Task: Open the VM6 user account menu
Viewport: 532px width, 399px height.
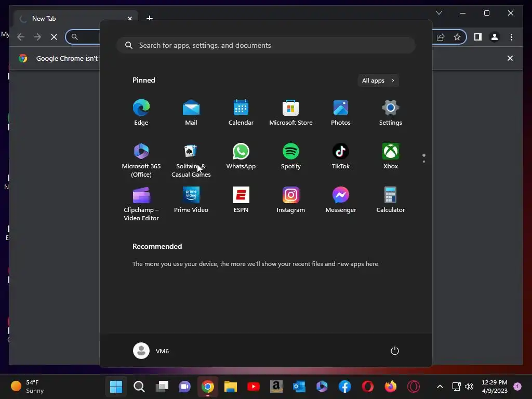Action: [151, 351]
